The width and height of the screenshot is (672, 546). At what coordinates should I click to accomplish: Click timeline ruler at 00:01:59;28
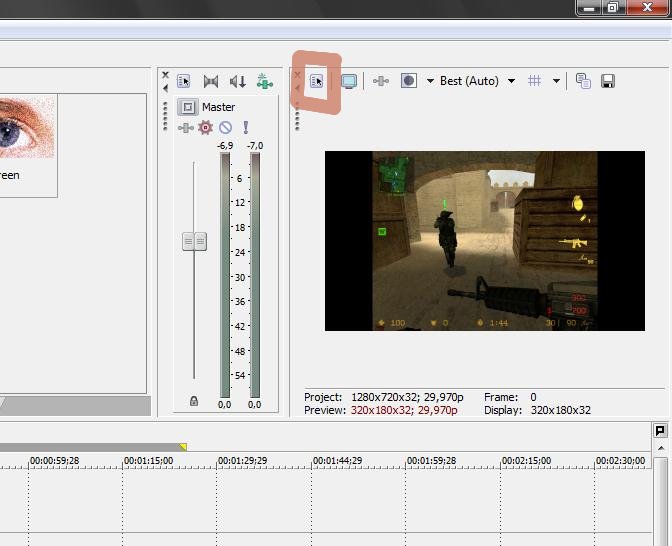[431, 461]
